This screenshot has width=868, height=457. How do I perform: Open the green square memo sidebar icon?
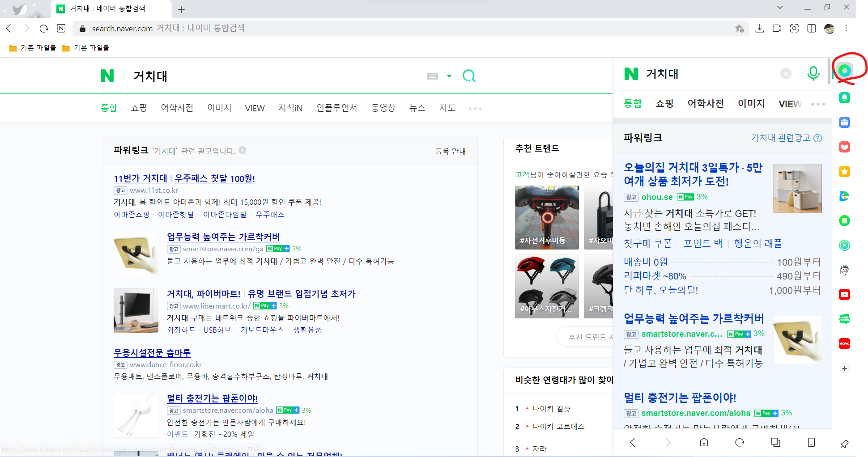point(844,220)
